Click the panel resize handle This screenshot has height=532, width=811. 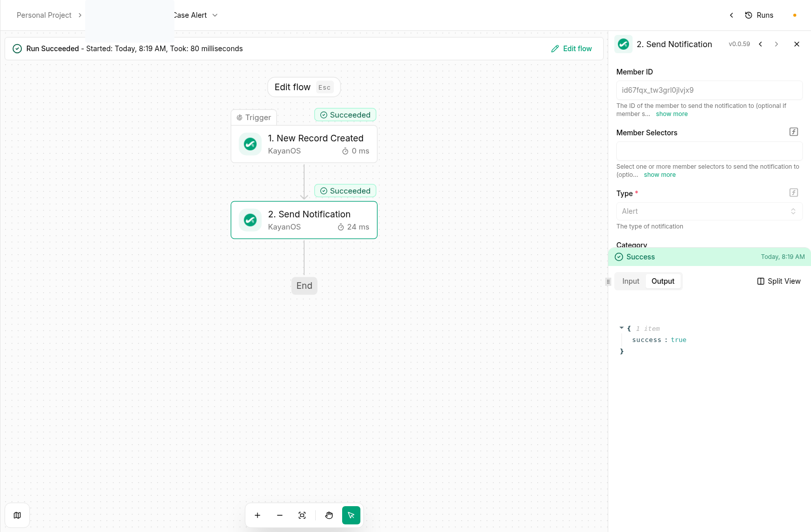(608, 282)
